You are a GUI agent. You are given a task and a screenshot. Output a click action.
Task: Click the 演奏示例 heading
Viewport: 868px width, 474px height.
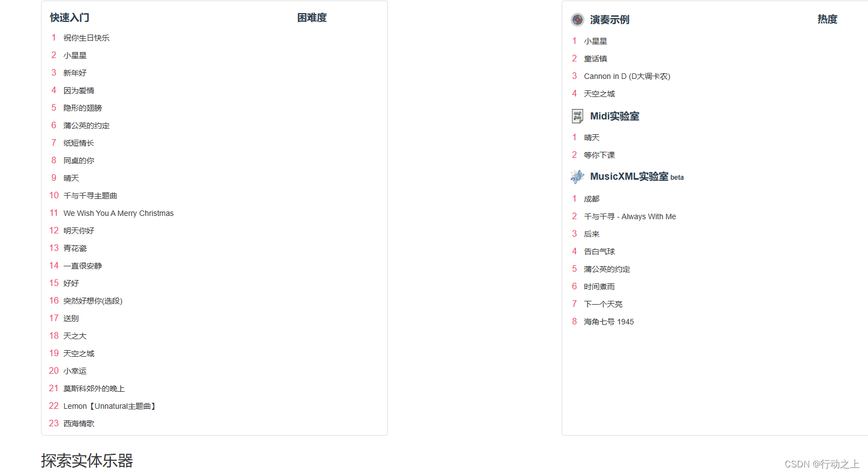(610, 20)
